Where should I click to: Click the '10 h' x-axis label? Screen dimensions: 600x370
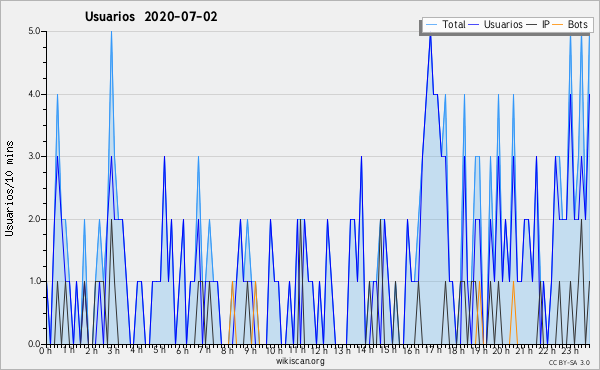click(274, 351)
